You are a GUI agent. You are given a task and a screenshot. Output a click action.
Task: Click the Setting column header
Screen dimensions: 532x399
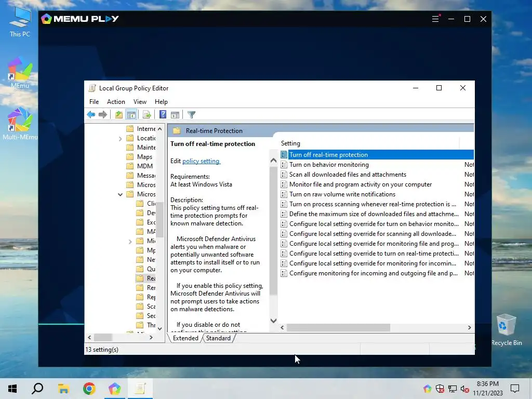(x=369, y=143)
